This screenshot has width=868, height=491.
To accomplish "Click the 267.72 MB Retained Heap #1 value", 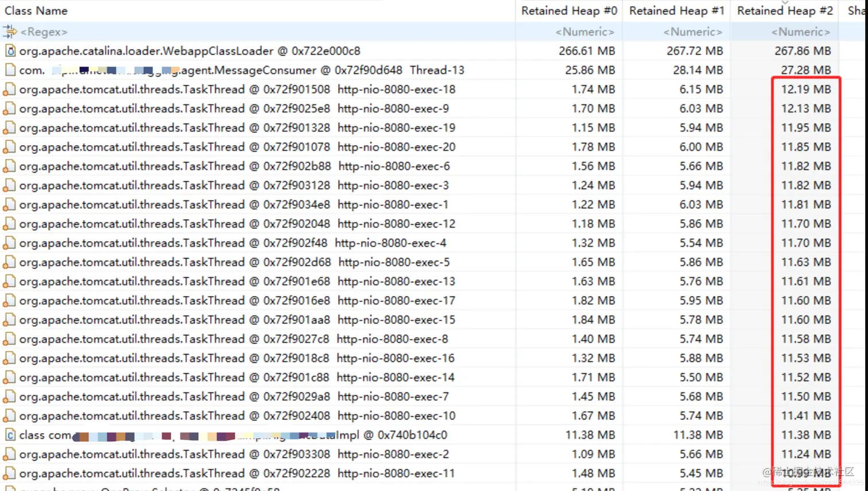I will click(695, 51).
